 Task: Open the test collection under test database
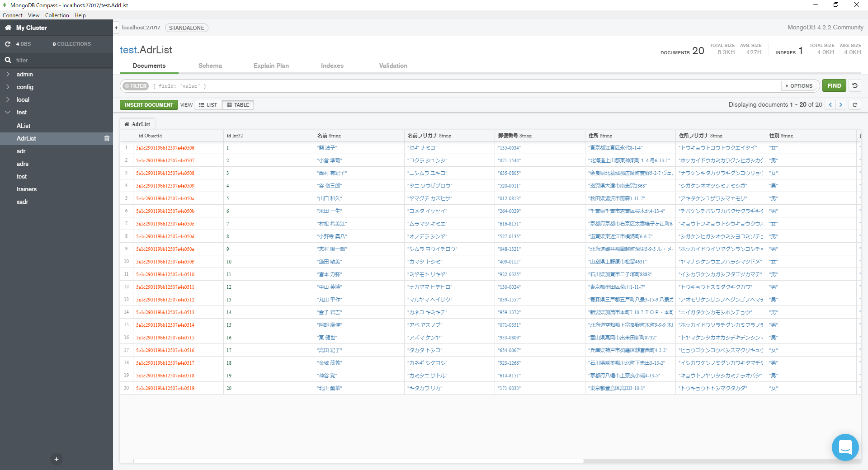click(x=22, y=176)
